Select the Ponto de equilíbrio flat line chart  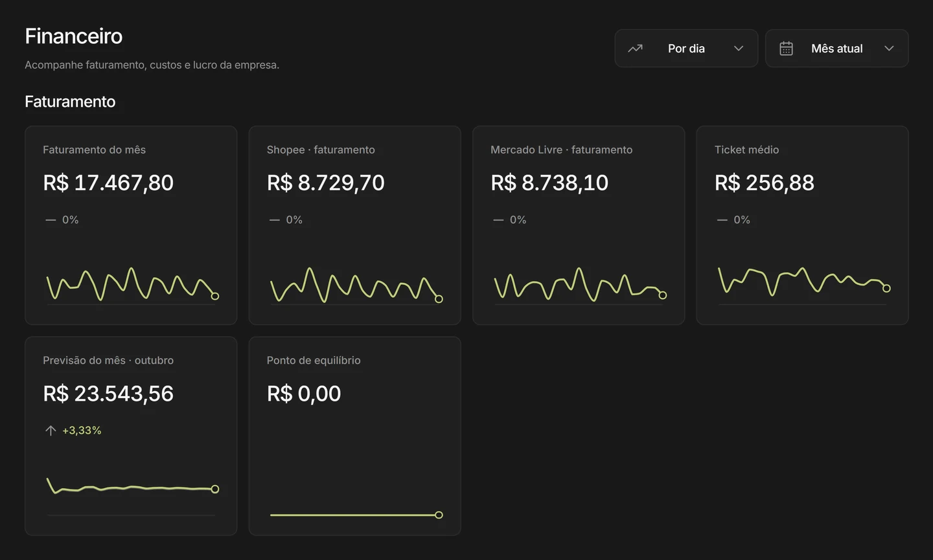tap(356, 515)
